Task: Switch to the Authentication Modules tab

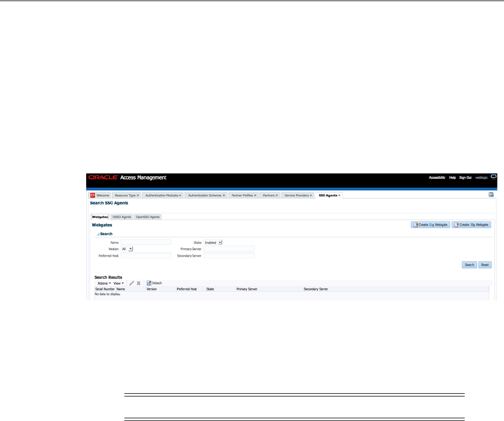Action: coord(161,195)
